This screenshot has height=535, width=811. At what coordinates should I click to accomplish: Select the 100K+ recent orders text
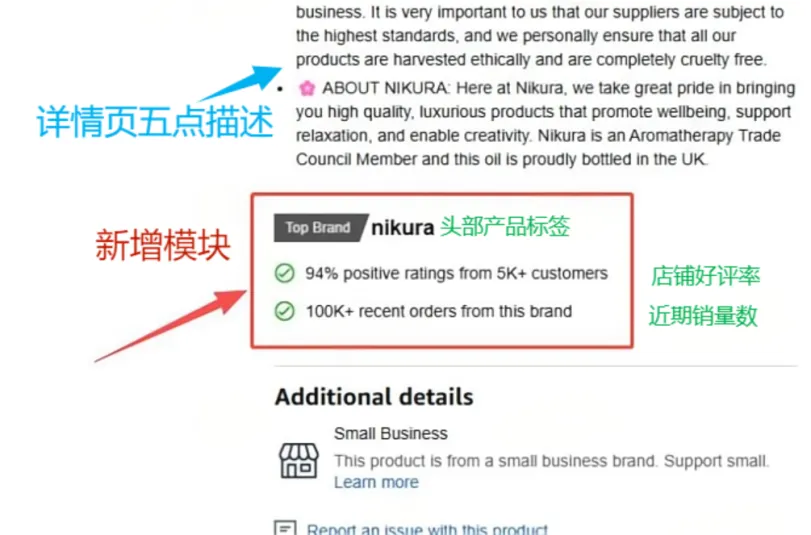tap(439, 311)
